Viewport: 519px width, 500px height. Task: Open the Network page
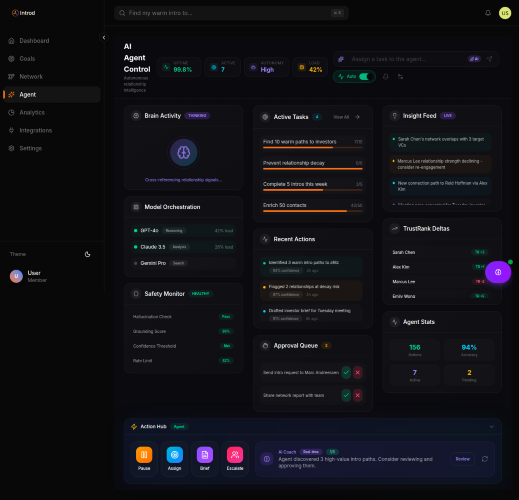[52, 77]
